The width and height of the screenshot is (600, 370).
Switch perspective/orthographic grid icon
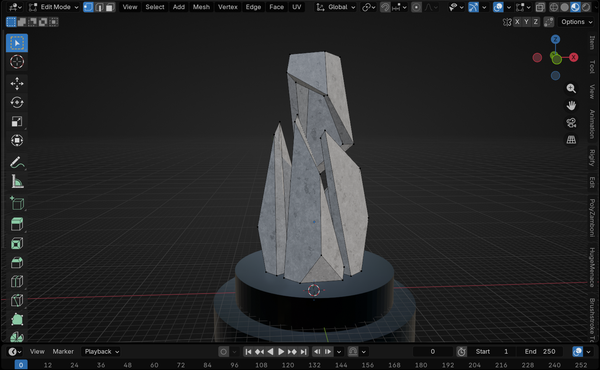571,140
